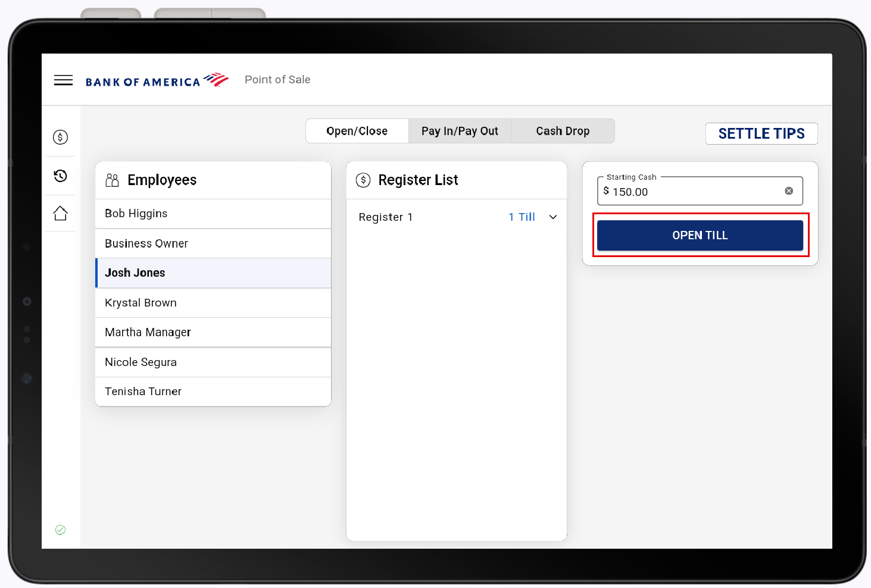
Task: Switch to the Pay In/Pay Out tab
Action: point(460,131)
